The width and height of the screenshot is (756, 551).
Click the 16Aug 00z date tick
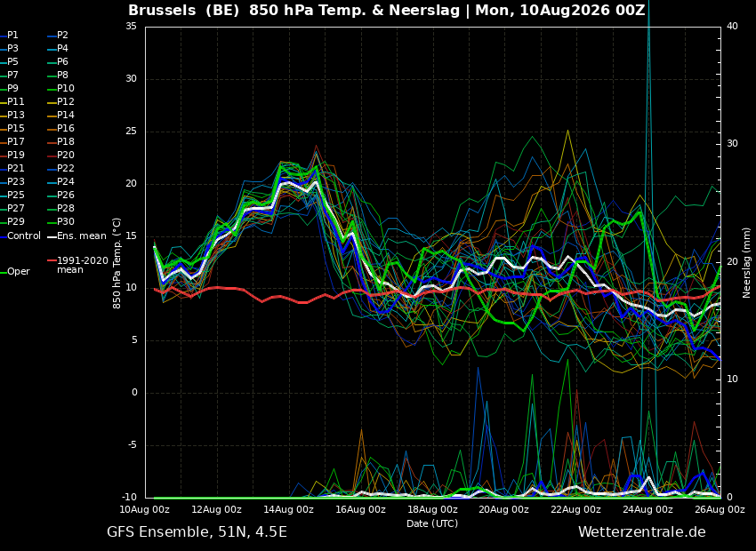tap(360, 509)
